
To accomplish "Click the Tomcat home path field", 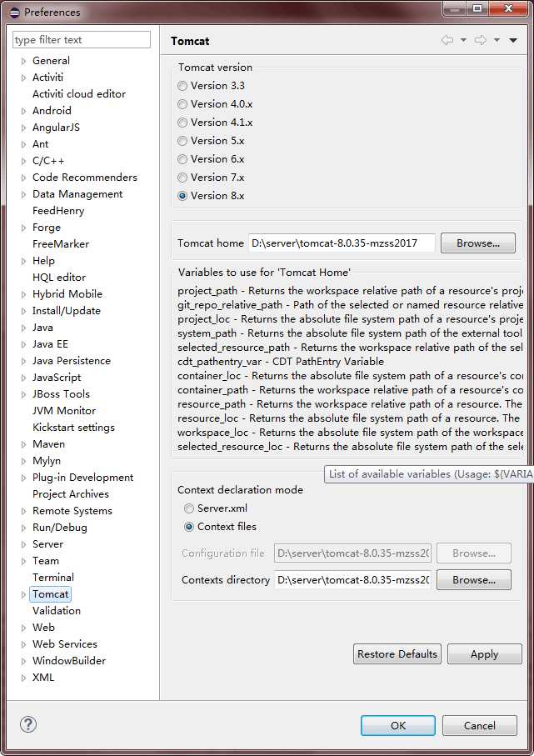I will coord(342,243).
